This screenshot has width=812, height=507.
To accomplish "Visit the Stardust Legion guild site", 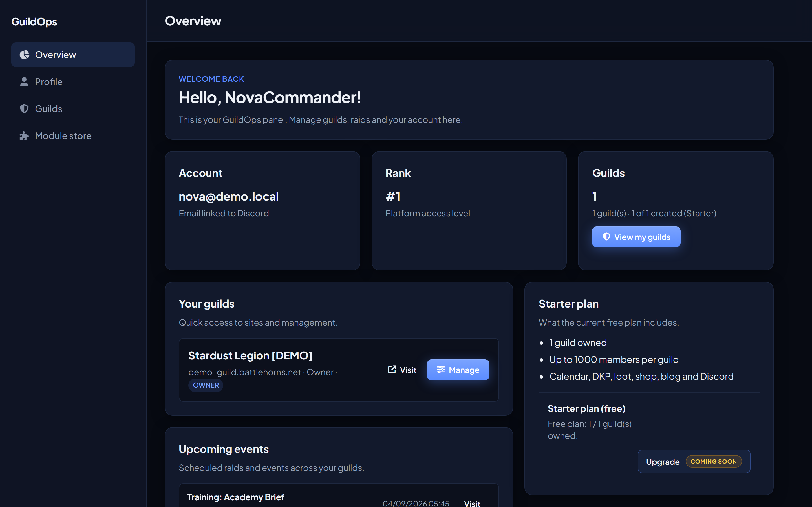I will click(x=402, y=370).
